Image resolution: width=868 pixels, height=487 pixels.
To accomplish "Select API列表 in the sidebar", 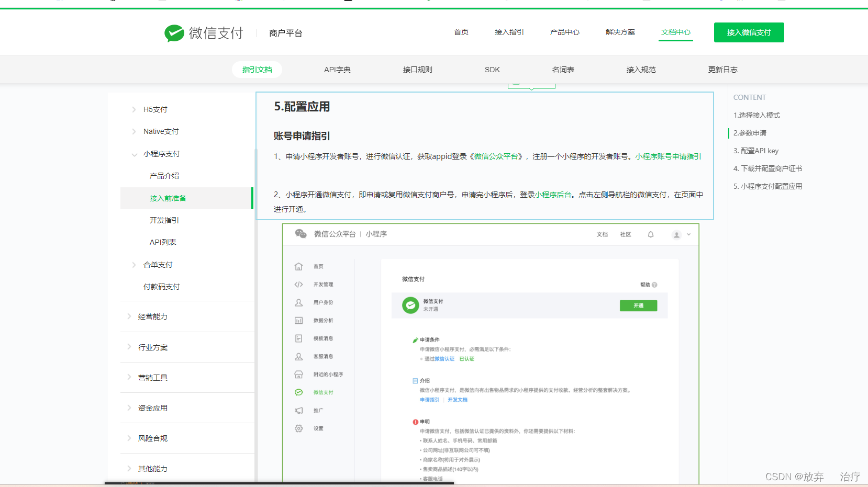I will pyautogui.click(x=163, y=242).
